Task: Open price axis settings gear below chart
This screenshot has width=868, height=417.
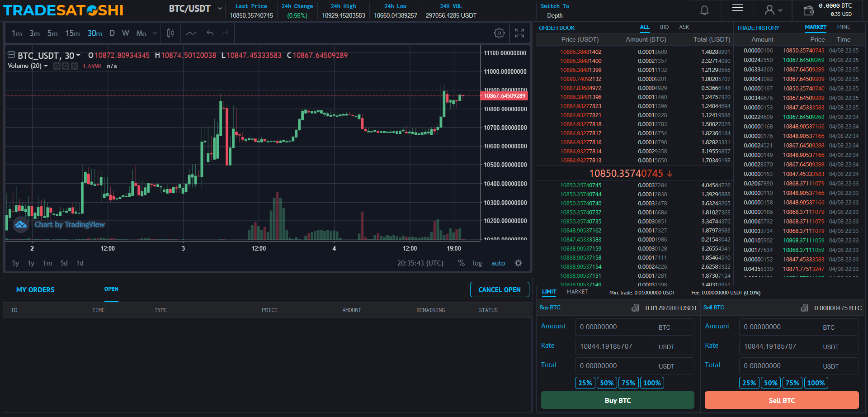Action: pyautogui.click(x=518, y=263)
